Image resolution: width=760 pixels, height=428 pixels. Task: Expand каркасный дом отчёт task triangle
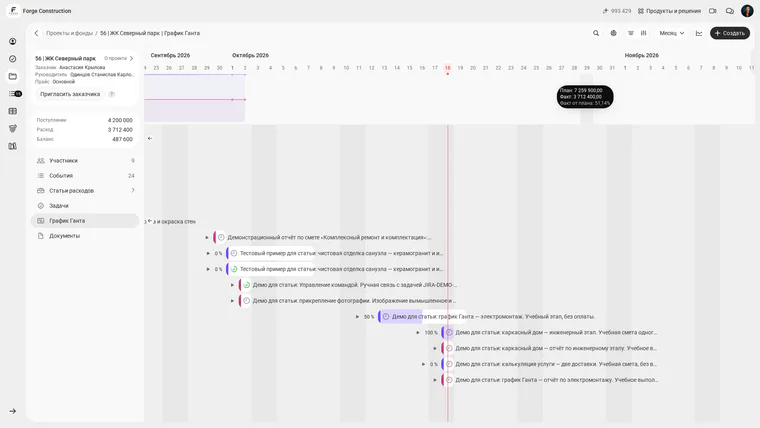(x=435, y=349)
